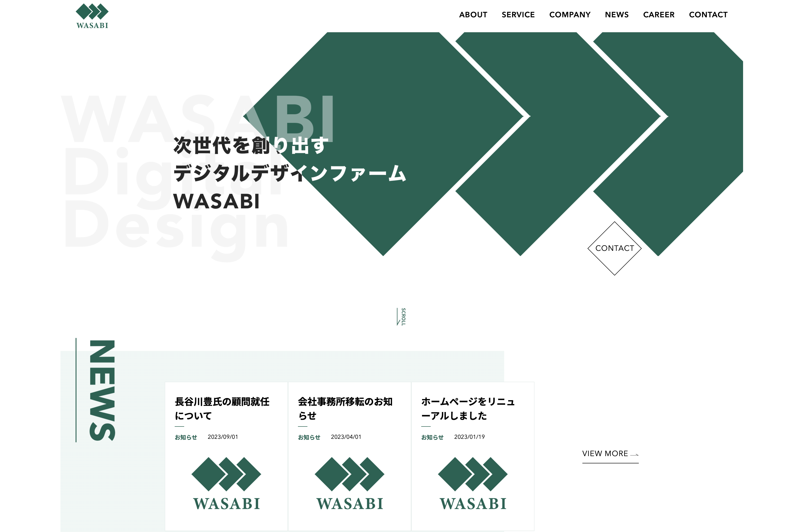The image size is (804, 532).
Task: Click the CONTACT navigation link
Action: (707, 14)
